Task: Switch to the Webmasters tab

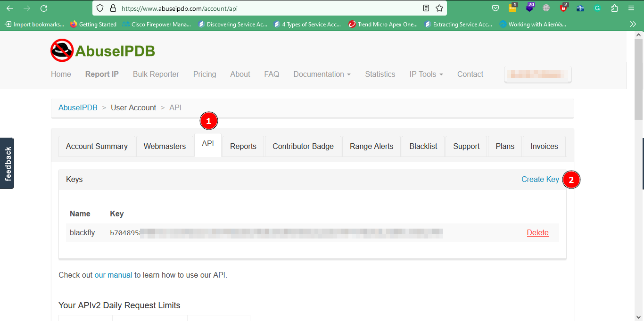Action: point(165,146)
